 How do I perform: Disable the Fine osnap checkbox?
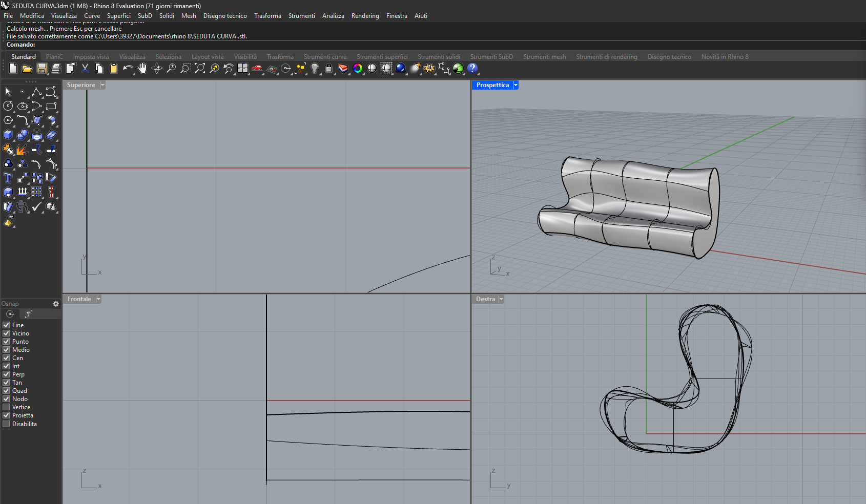point(7,325)
